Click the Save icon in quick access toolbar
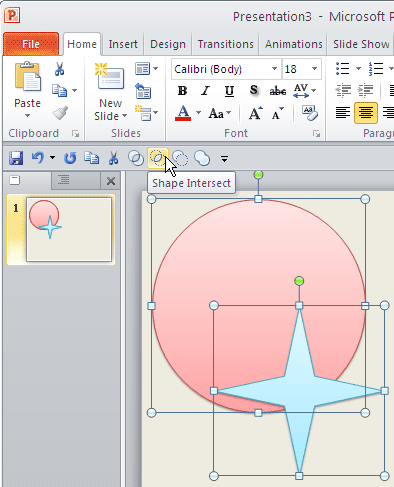 [x=16, y=158]
